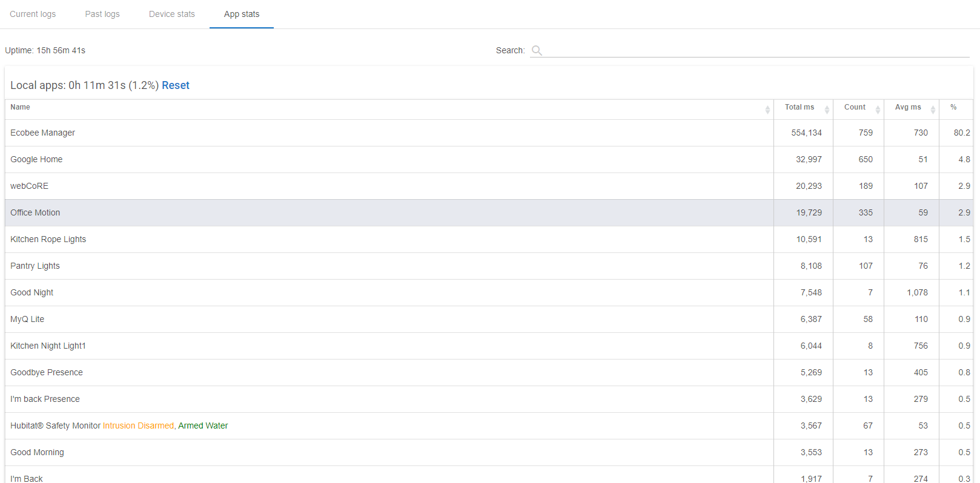The width and height of the screenshot is (980, 483).
Task: Switch to Device stats tab
Action: click(x=172, y=14)
